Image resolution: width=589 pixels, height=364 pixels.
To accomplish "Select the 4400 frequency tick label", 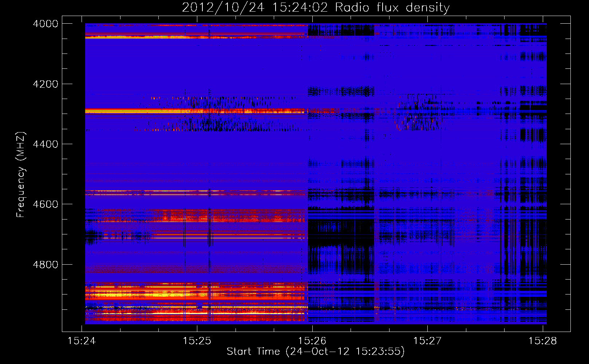I will (x=46, y=144).
